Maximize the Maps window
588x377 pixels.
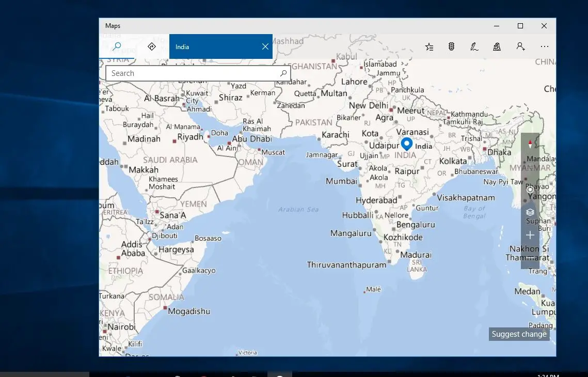[x=520, y=26]
